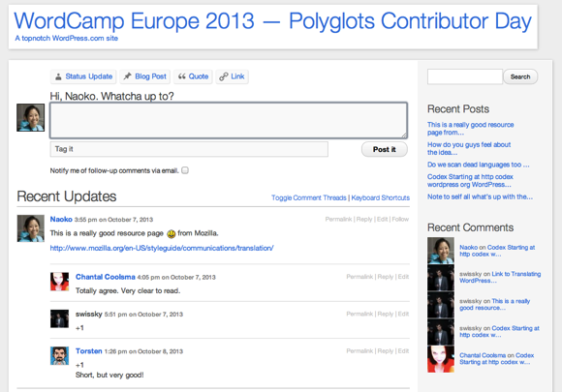
Task: Switch to the Blog Post tab
Action: [x=144, y=76]
